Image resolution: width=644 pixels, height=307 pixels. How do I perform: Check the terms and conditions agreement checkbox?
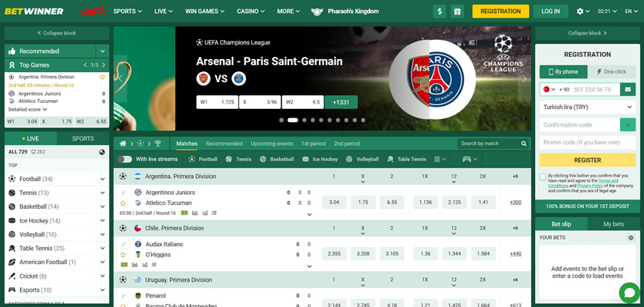pos(543,177)
